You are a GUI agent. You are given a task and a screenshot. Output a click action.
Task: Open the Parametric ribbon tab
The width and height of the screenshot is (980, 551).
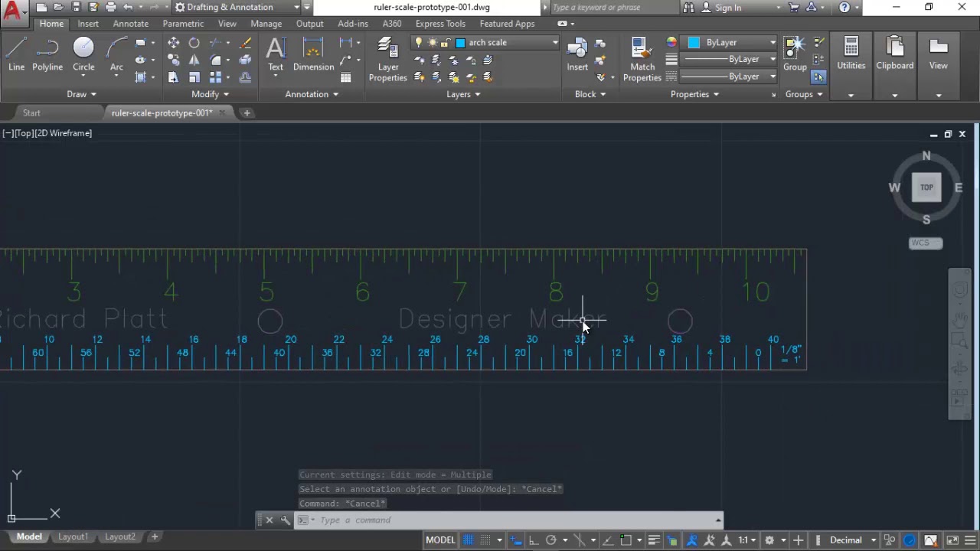[x=183, y=24]
